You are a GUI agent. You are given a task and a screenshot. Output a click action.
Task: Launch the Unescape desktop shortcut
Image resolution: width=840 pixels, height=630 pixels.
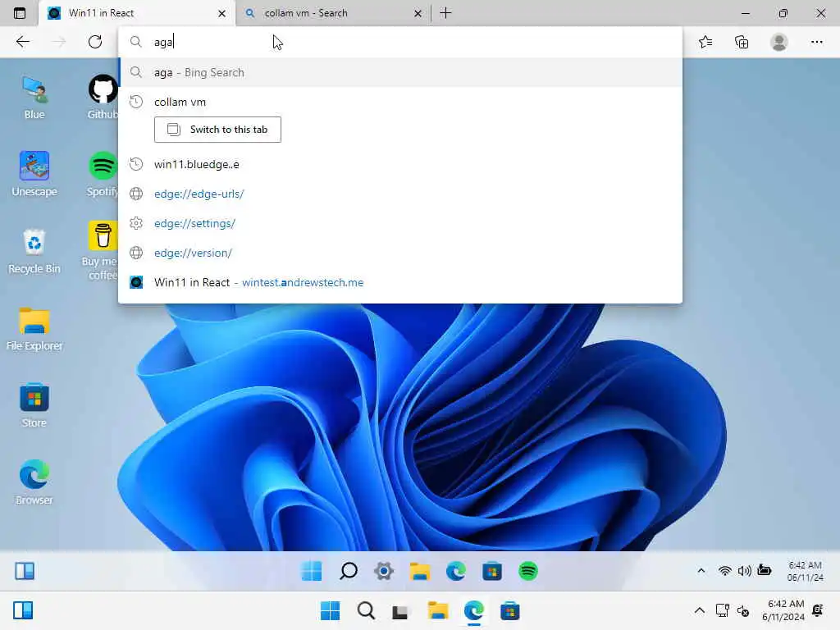tap(34, 175)
